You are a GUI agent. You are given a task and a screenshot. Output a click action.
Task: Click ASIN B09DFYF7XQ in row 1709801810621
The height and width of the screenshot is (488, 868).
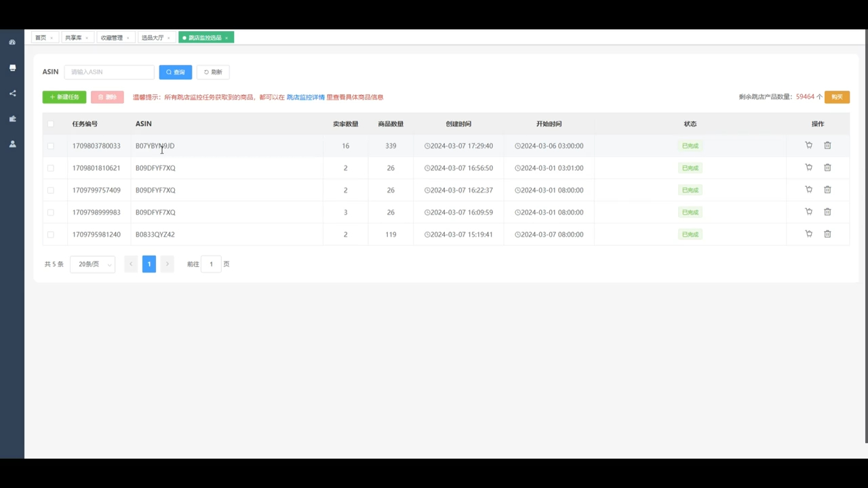[155, 168]
